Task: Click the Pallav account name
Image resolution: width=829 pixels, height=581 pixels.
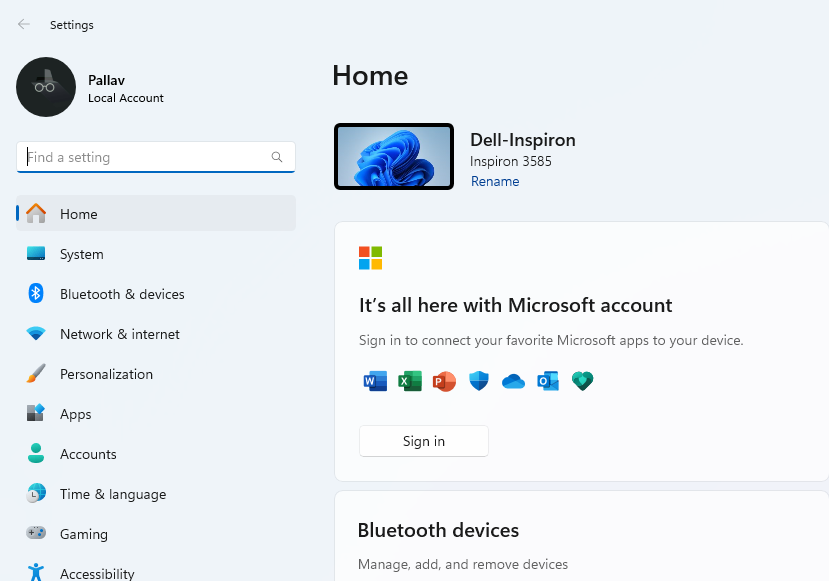Action: [x=106, y=80]
